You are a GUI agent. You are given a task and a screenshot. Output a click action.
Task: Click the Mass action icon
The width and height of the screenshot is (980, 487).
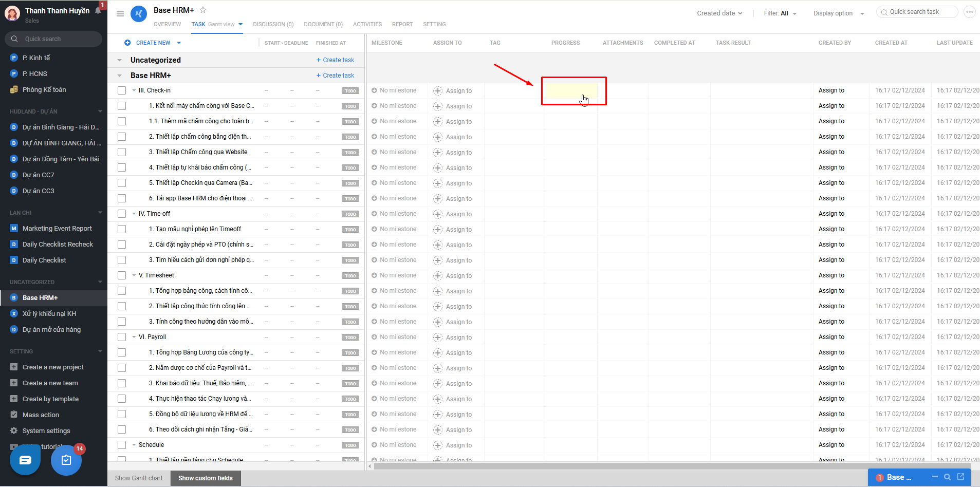point(14,415)
